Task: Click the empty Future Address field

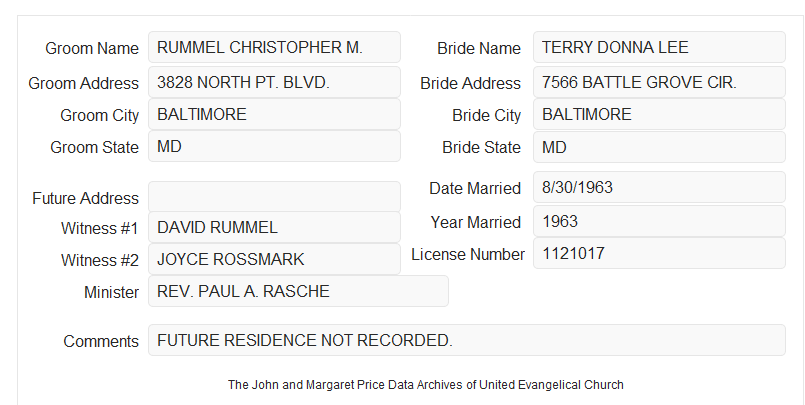Action: tap(274, 197)
